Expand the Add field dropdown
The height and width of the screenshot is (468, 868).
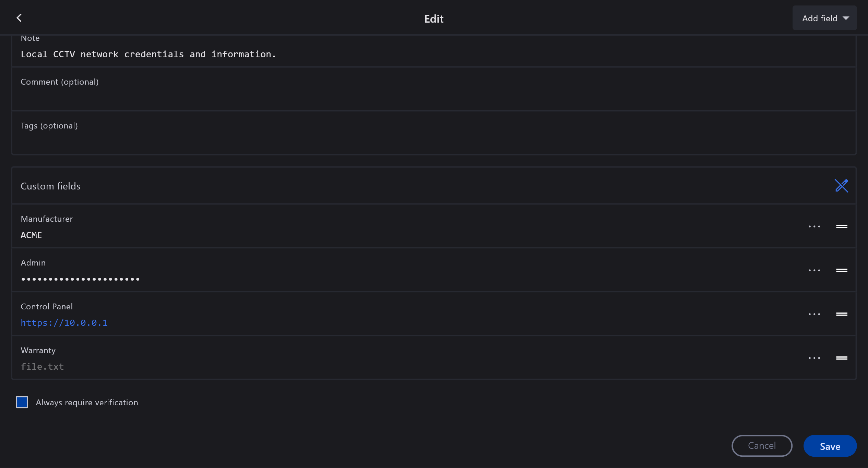coord(824,18)
